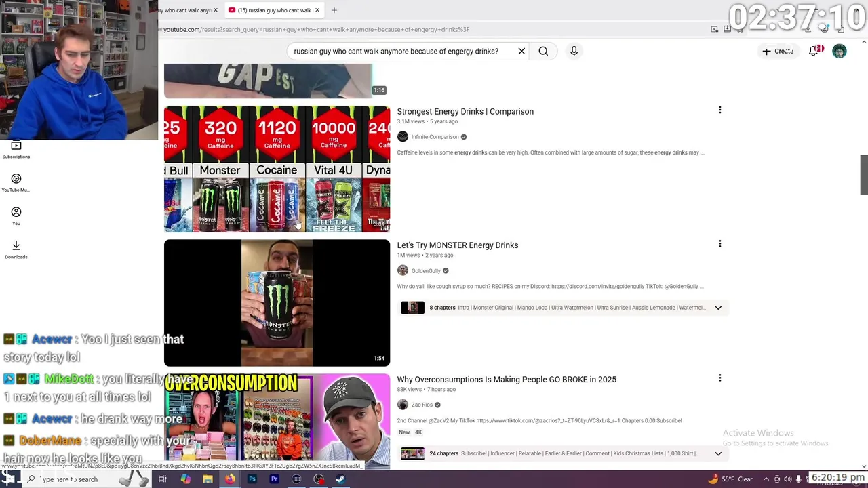This screenshot has width=868, height=488.
Task: Open the You section in sidebar
Action: click(16, 216)
